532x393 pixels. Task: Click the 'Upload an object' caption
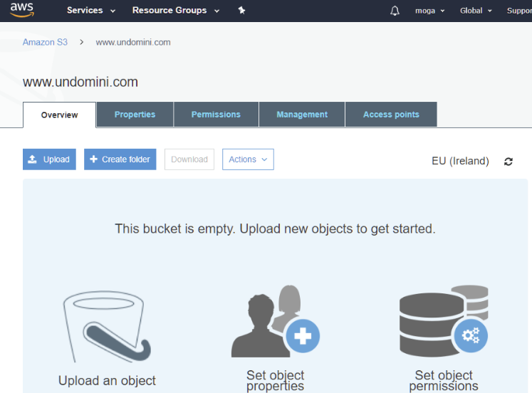(108, 381)
